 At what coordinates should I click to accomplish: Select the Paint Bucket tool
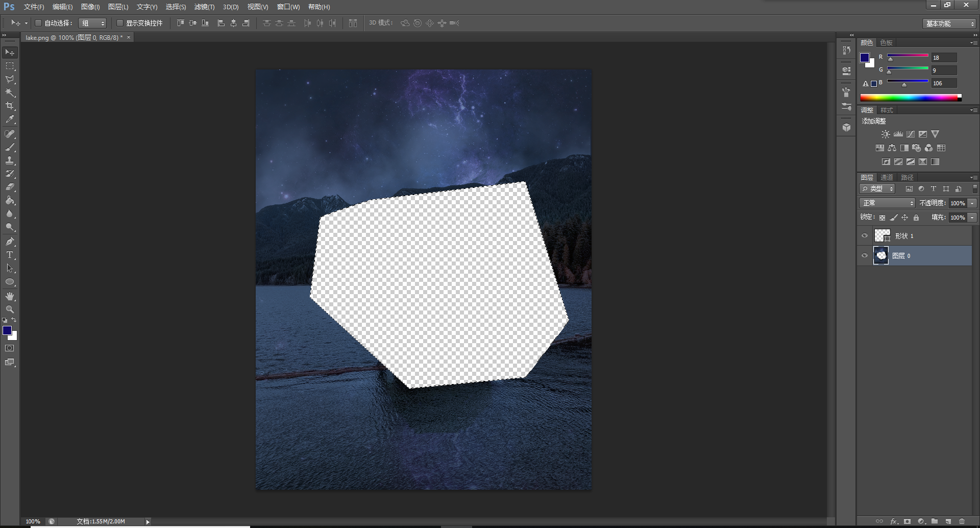point(10,201)
